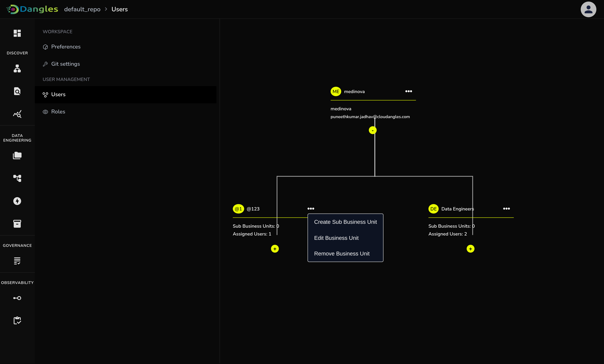Open the archive box icon in sidebar
The width and height of the screenshot is (604, 364).
click(17, 224)
